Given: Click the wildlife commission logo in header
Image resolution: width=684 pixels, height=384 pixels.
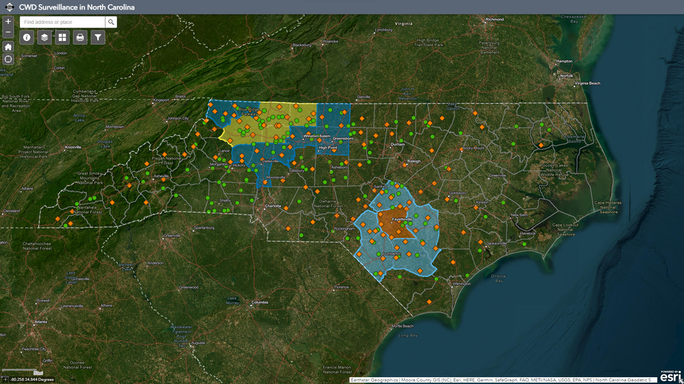Looking at the screenshot, I should tap(9, 7).
